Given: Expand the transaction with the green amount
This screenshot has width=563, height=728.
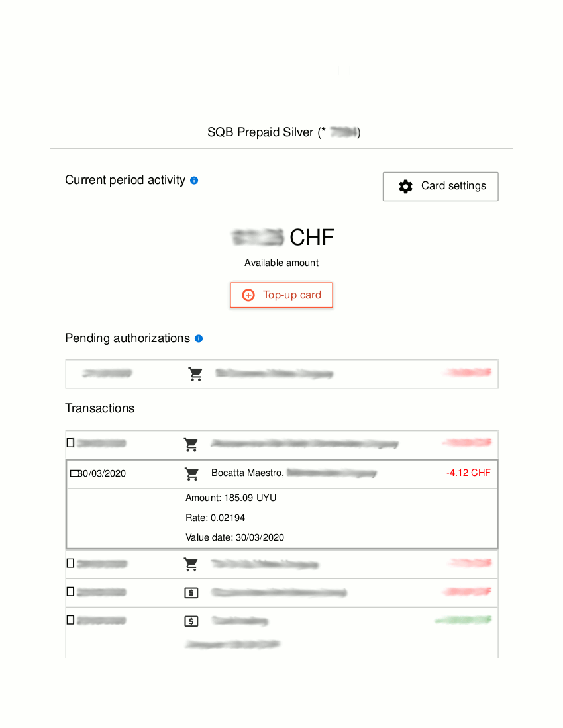Looking at the screenshot, I should 71,620.
